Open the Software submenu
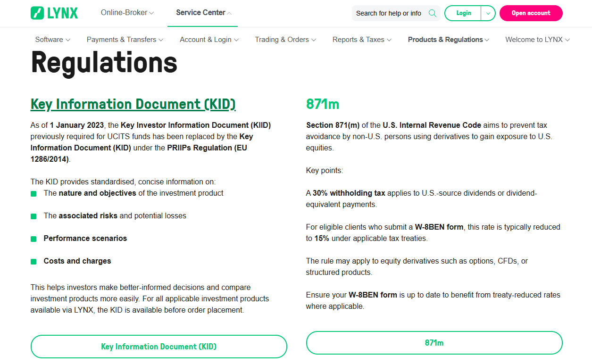Image resolution: width=592 pixels, height=364 pixels. point(53,40)
